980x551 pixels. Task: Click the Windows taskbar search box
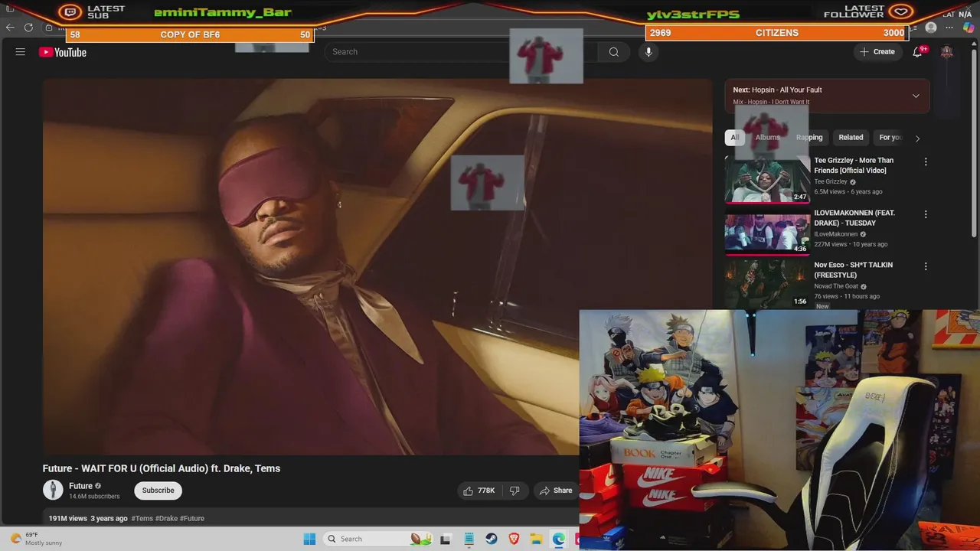click(x=377, y=539)
